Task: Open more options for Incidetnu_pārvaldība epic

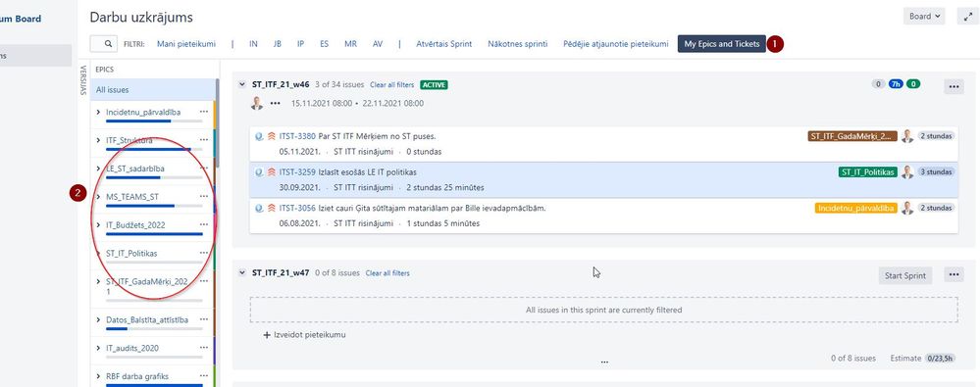Action: coord(204,112)
